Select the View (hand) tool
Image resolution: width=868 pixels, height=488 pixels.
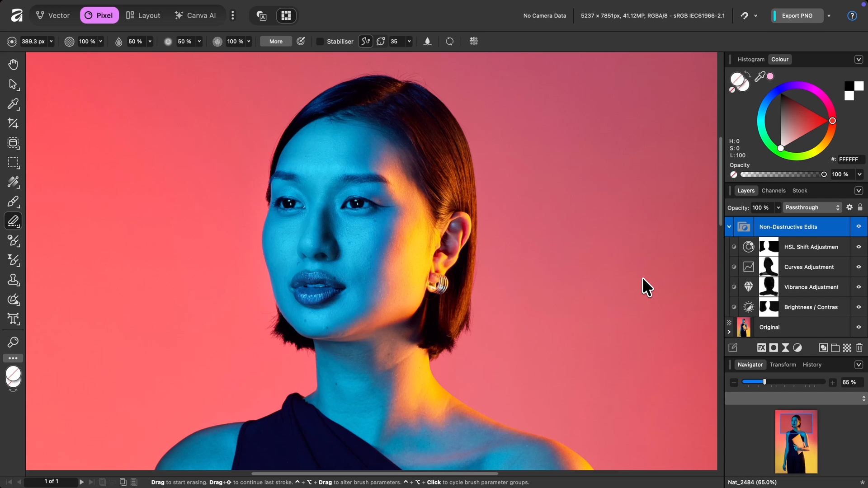(13, 65)
